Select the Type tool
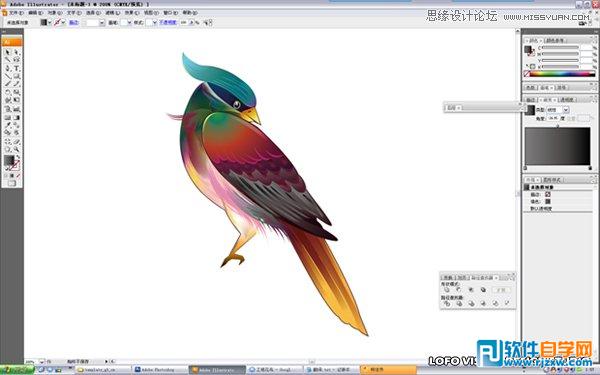The height and width of the screenshot is (375, 600). pyautogui.click(x=16, y=68)
